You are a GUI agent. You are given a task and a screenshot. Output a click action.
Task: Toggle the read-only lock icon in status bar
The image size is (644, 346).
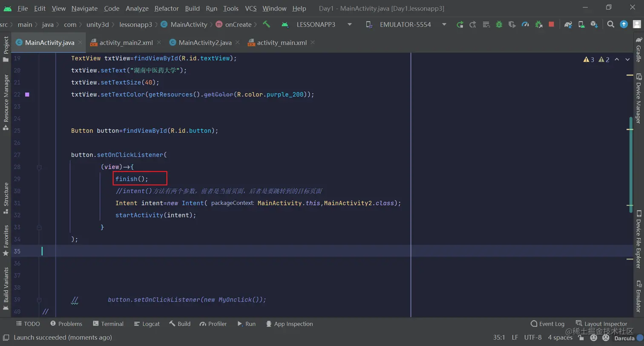click(581, 337)
